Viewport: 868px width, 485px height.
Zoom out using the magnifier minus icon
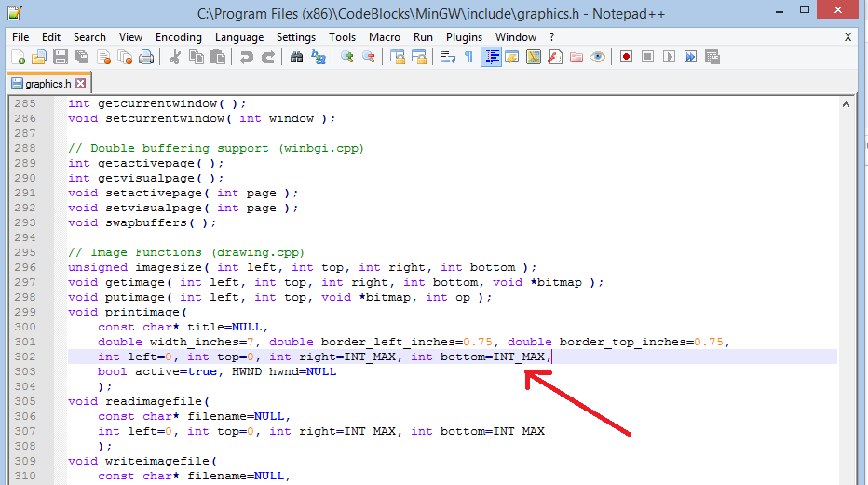(369, 57)
